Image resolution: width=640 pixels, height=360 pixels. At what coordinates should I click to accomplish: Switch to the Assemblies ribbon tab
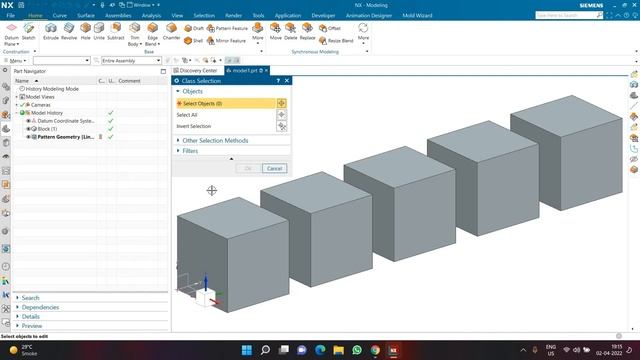(118, 16)
